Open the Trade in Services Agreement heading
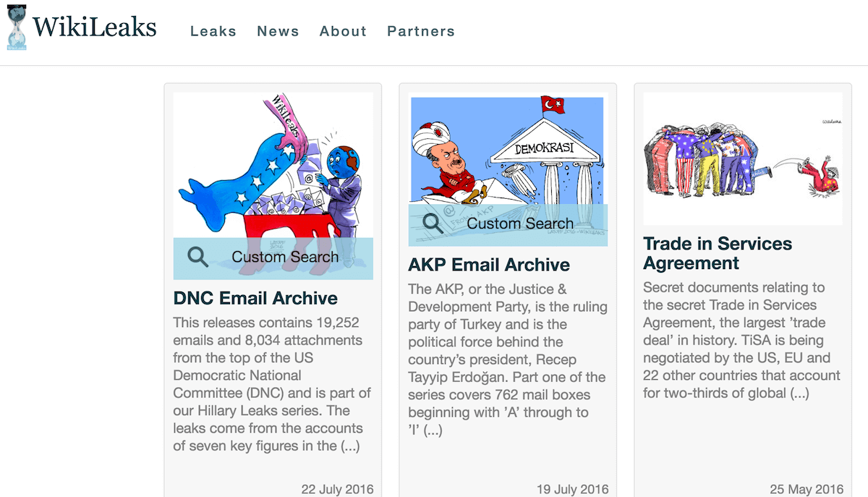Image resolution: width=868 pixels, height=497 pixels. tap(717, 253)
